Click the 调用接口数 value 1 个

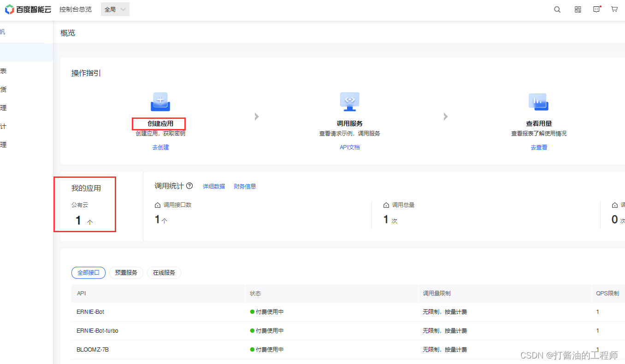[x=161, y=220]
